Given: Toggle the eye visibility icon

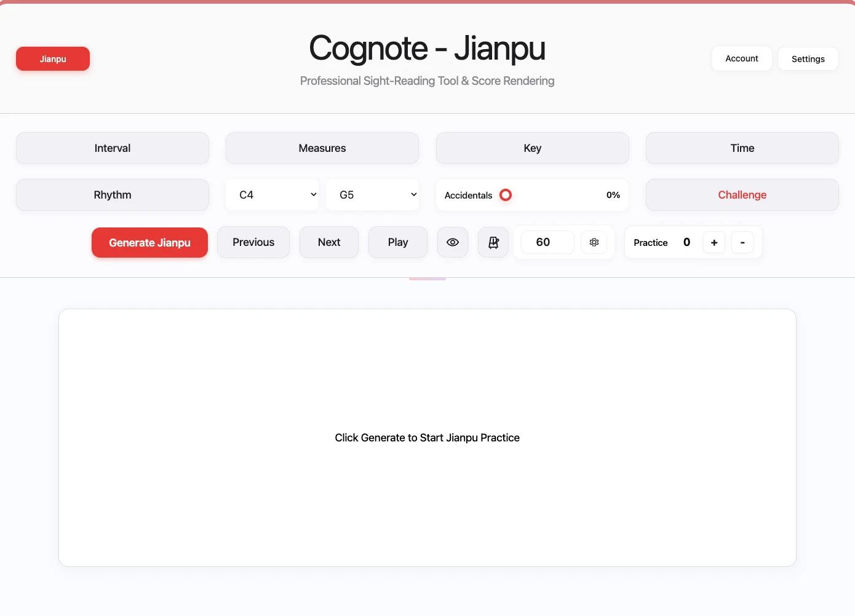Looking at the screenshot, I should pyautogui.click(x=453, y=242).
